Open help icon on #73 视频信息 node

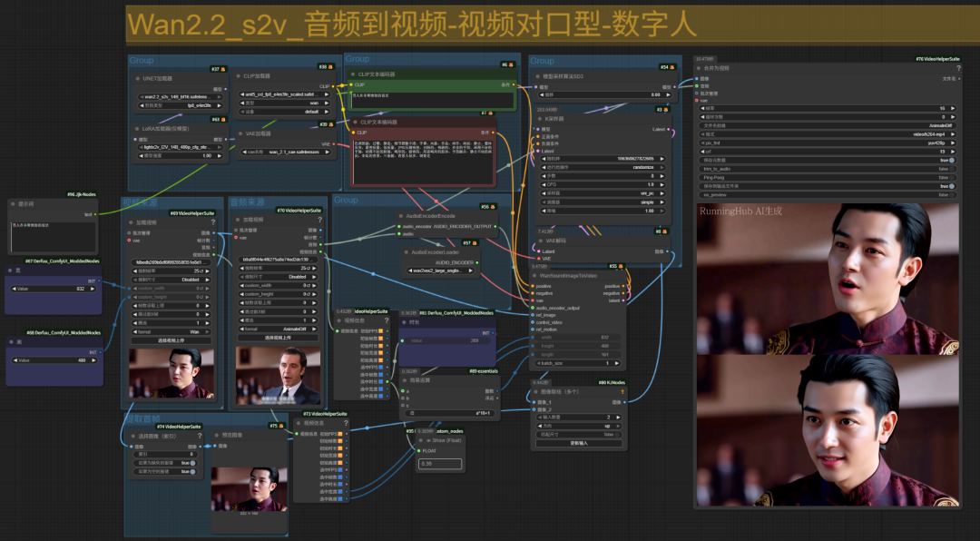pos(346,423)
